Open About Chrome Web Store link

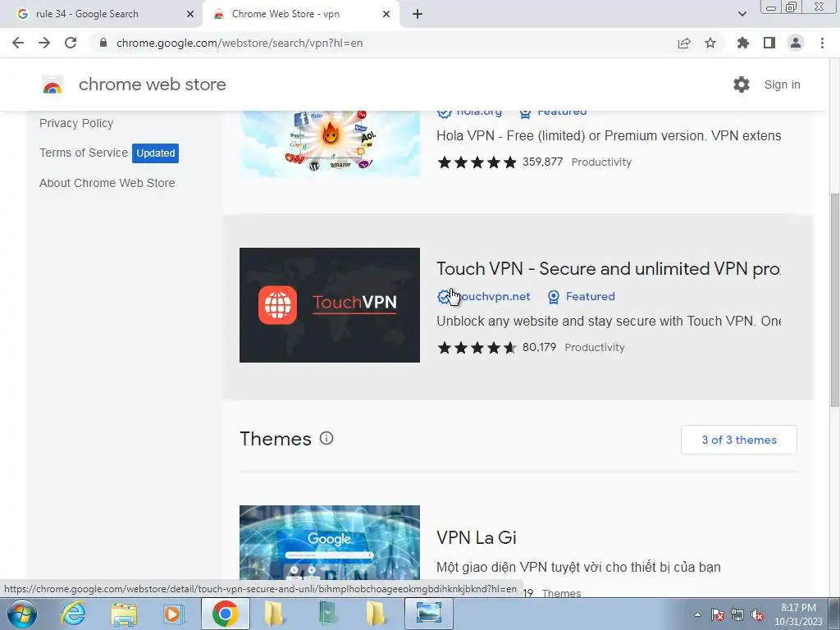click(x=107, y=183)
